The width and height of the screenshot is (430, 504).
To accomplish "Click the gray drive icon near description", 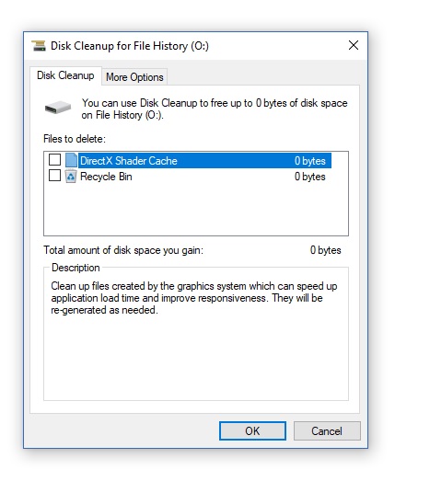I will pyautogui.click(x=58, y=107).
